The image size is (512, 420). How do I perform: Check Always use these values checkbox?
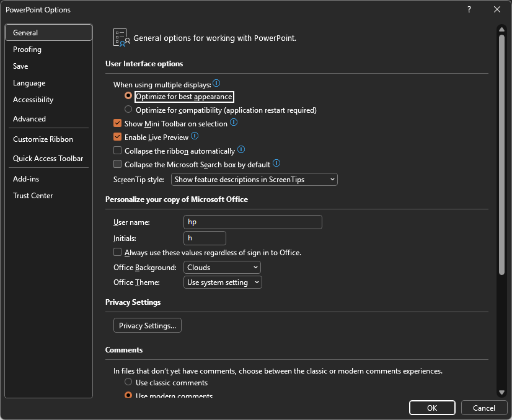click(x=117, y=252)
